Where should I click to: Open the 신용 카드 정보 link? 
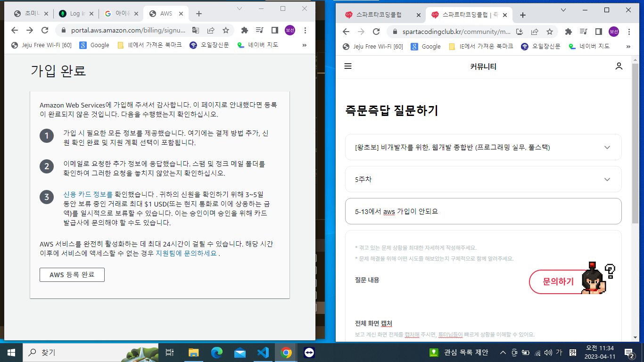click(x=88, y=194)
